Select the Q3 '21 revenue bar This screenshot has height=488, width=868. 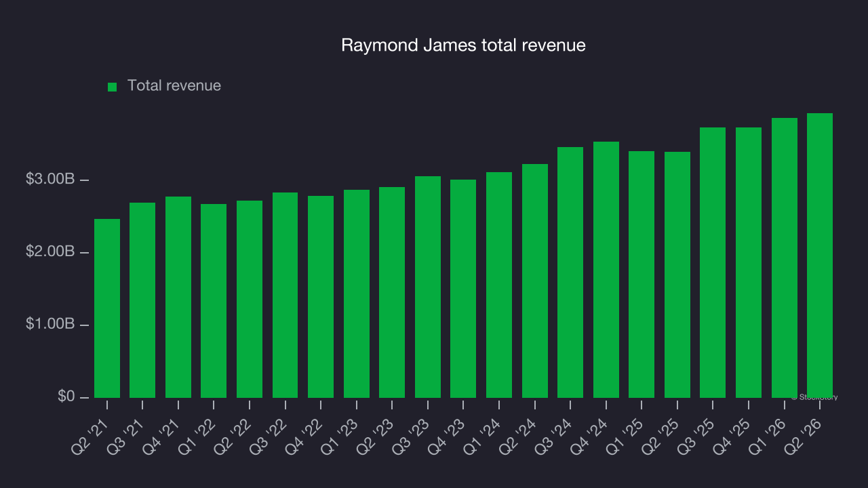pyautogui.click(x=142, y=300)
